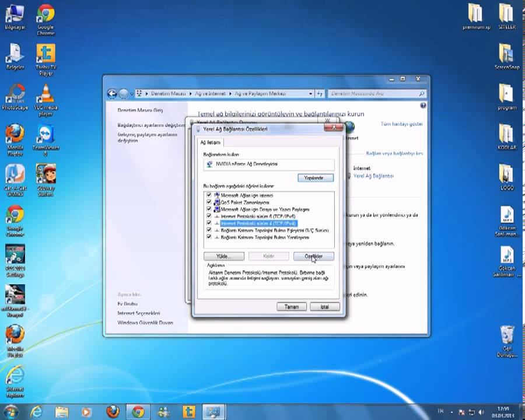Click Denetim Masası breadcrumb item
525x420 pixels.
click(x=168, y=93)
